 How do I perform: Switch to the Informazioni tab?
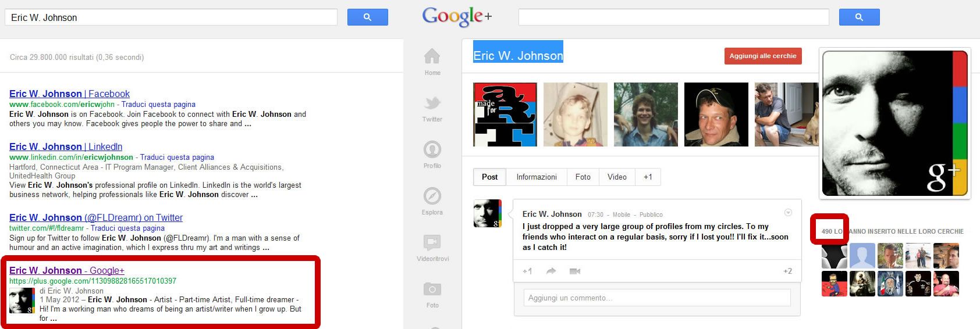point(537,177)
